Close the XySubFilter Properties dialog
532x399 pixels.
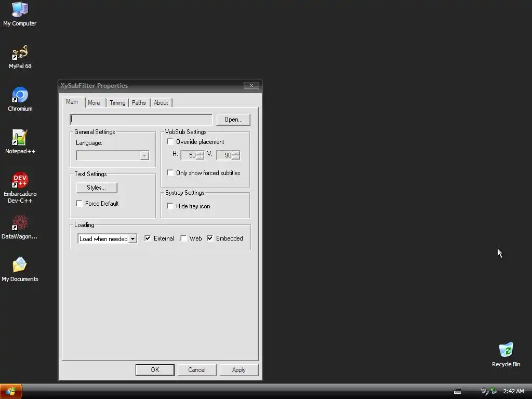click(x=251, y=86)
